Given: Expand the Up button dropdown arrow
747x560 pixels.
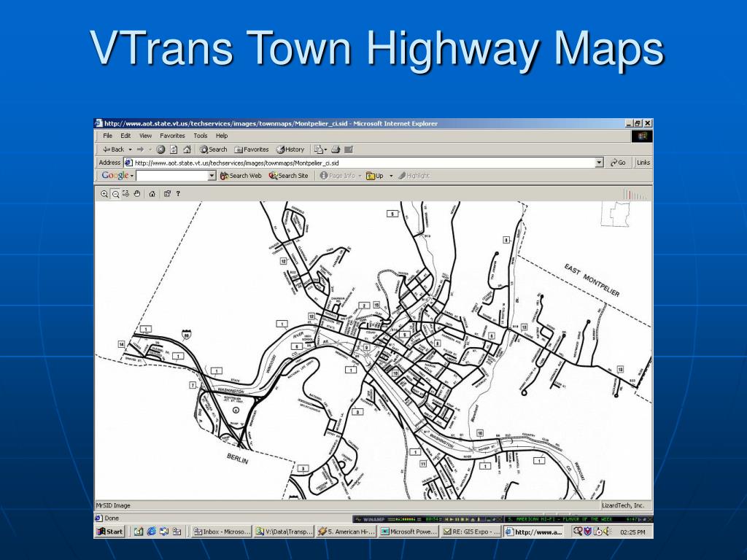Looking at the screenshot, I should [x=391, y=176].
